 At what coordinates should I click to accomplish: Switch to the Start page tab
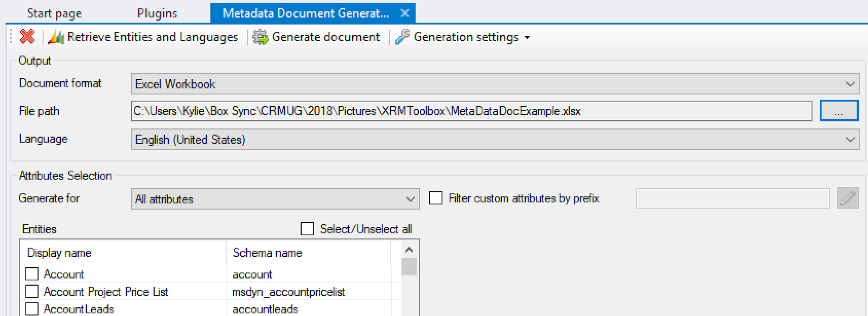(54, 13)
